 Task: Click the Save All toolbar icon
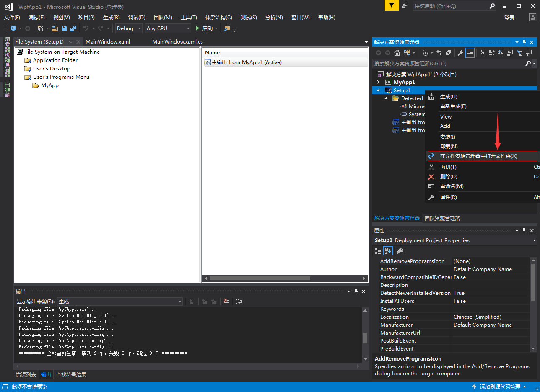(73, 28)
